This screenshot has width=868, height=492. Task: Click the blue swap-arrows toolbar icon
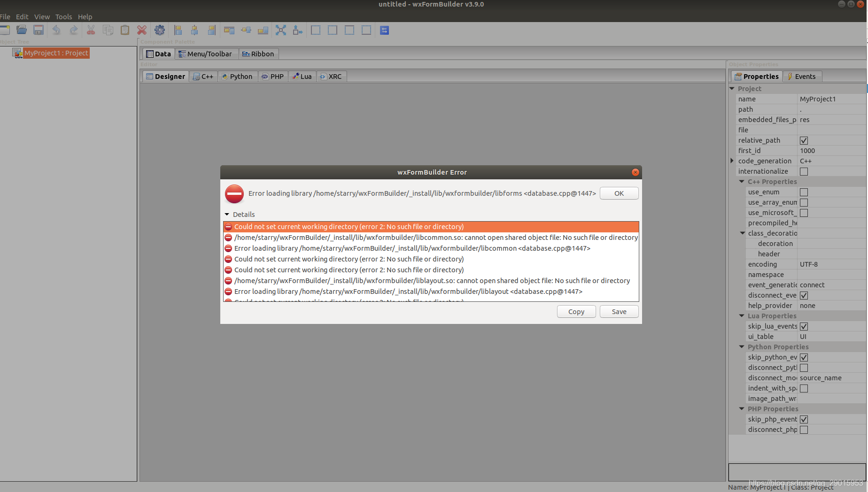click(x=384, y=30)
